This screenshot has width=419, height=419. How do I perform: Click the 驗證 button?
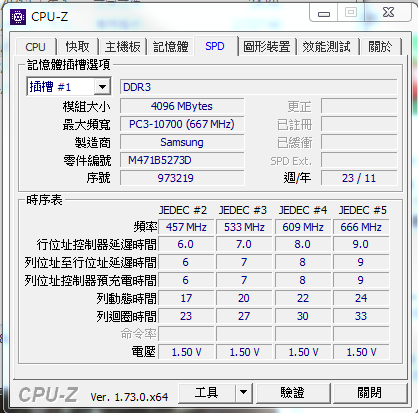tap(293, 393)
